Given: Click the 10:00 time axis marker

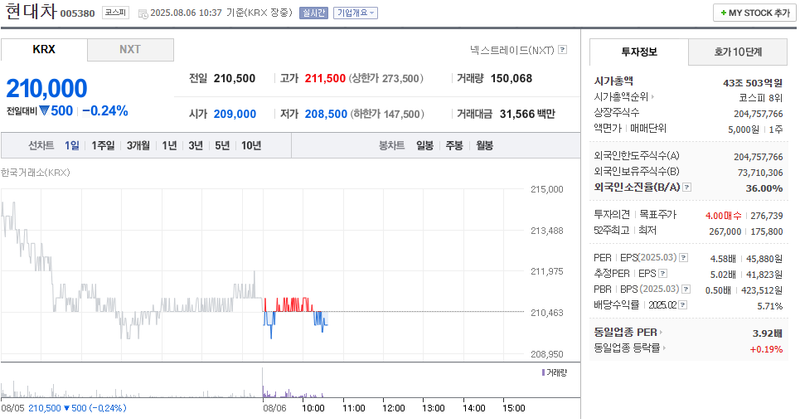Looking at the screenshot, I should pyautogui.click(x=313, y=408).
